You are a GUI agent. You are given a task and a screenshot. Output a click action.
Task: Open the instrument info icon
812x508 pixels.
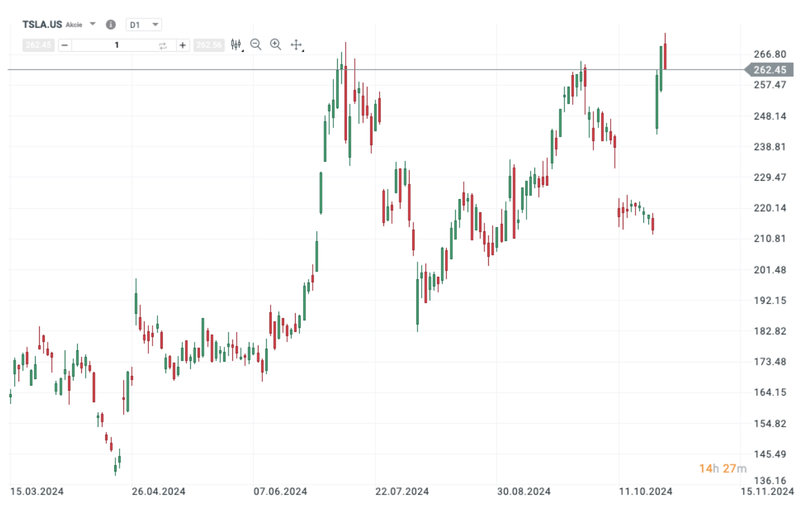110,25
